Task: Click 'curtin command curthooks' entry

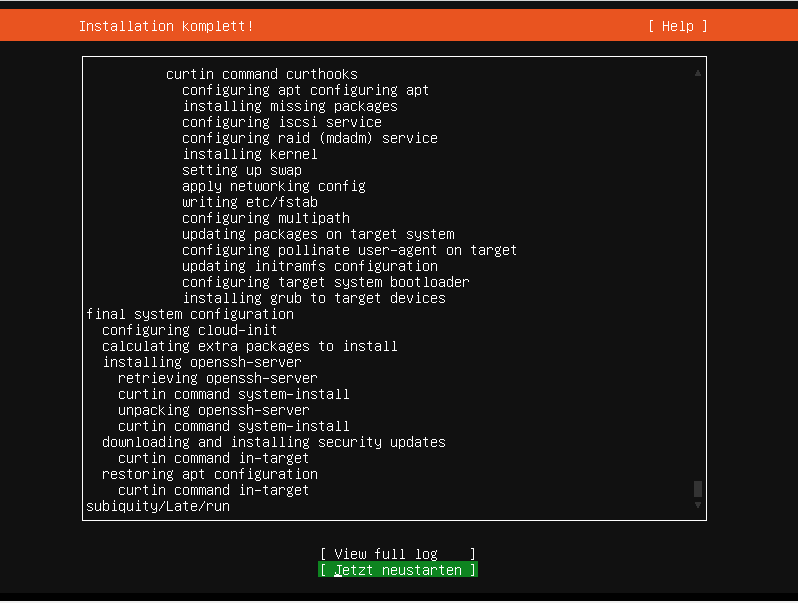Action: pyautogui.click(x=262, y=74)
